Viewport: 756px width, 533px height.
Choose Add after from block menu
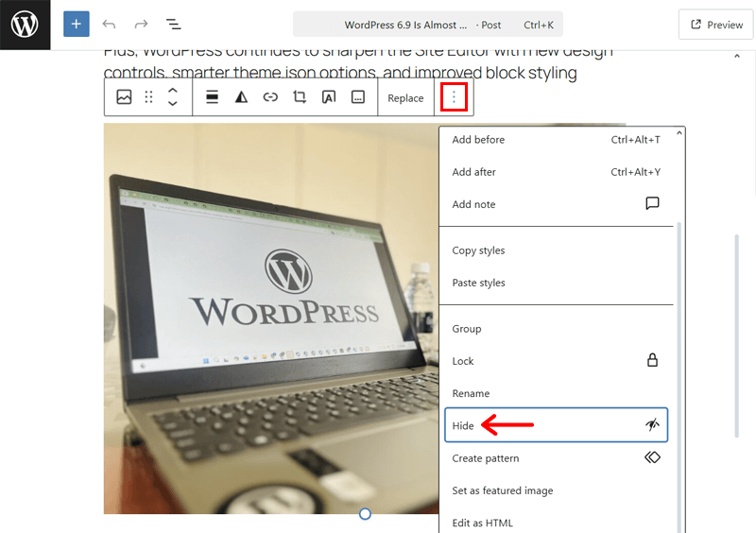click(556, 172)
